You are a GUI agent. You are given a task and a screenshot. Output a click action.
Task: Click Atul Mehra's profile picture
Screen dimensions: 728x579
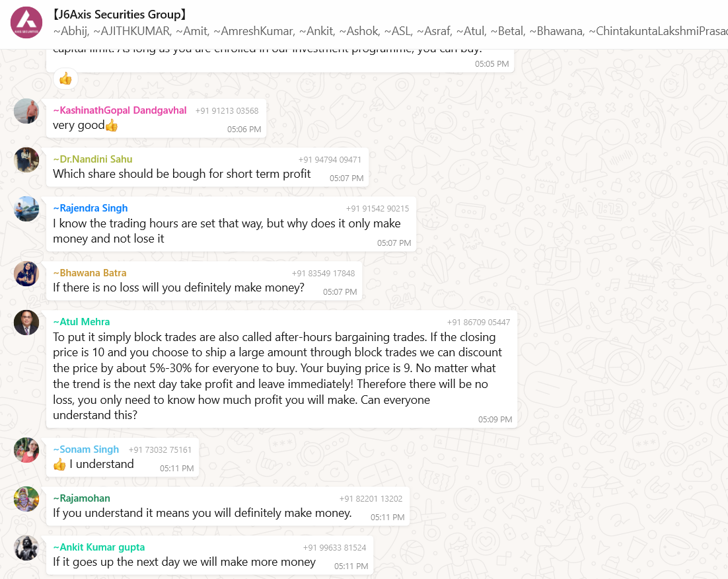click(26, 323)
